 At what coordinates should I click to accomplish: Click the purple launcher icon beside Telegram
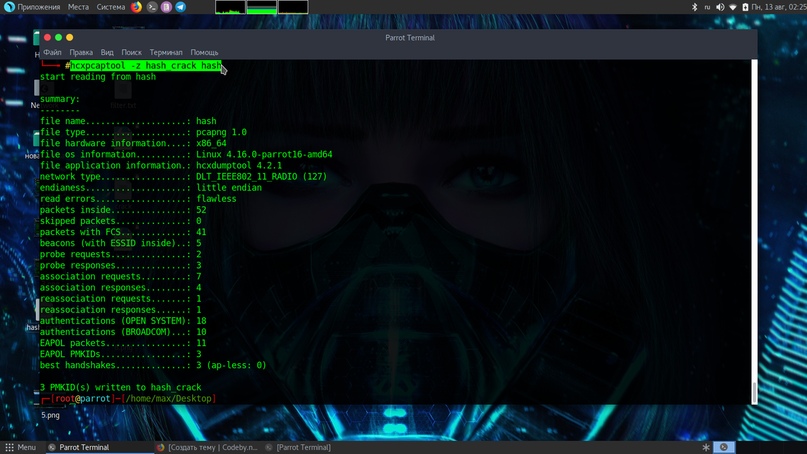point(166,7)
